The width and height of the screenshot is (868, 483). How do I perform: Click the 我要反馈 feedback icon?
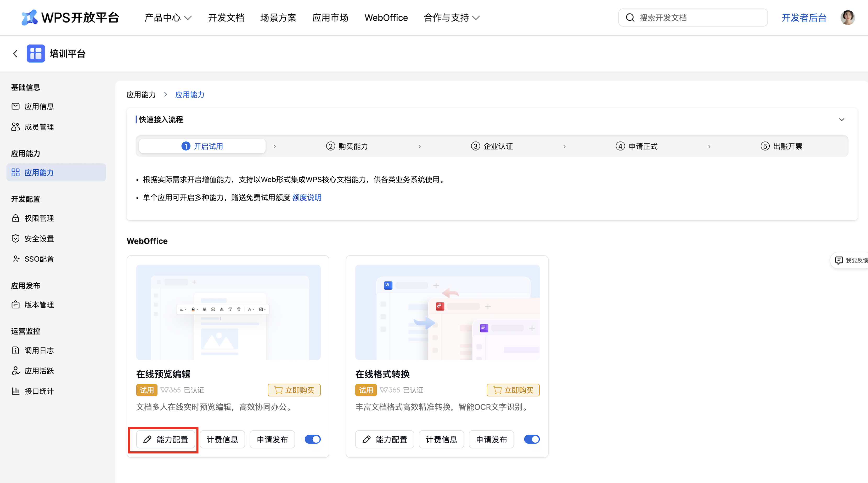pyautogui.click(x=839, y=260)
